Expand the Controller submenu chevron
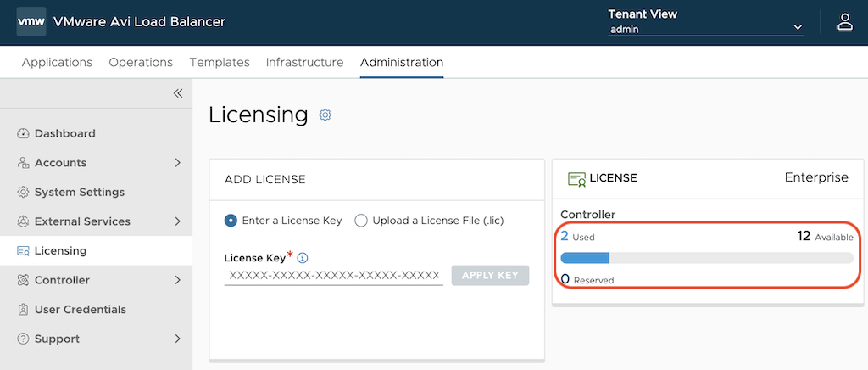Screen dimensions: 868x370 [178, 280]
